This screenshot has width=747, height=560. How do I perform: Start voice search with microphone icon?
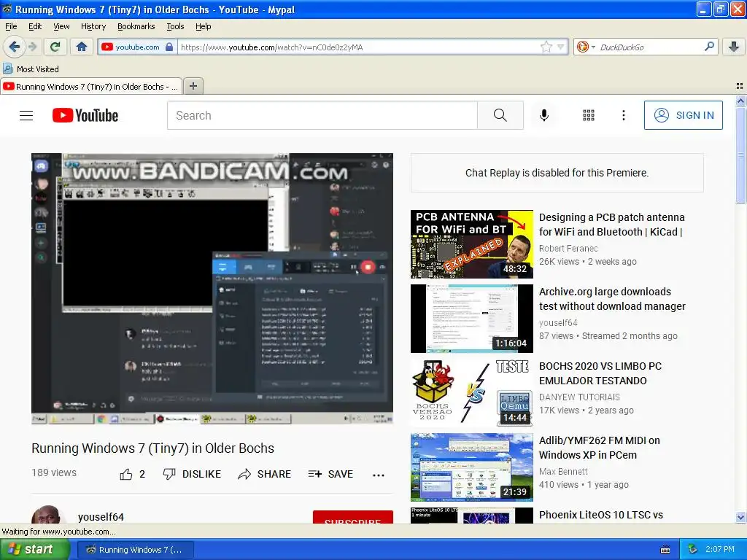(x=543, y=115)
